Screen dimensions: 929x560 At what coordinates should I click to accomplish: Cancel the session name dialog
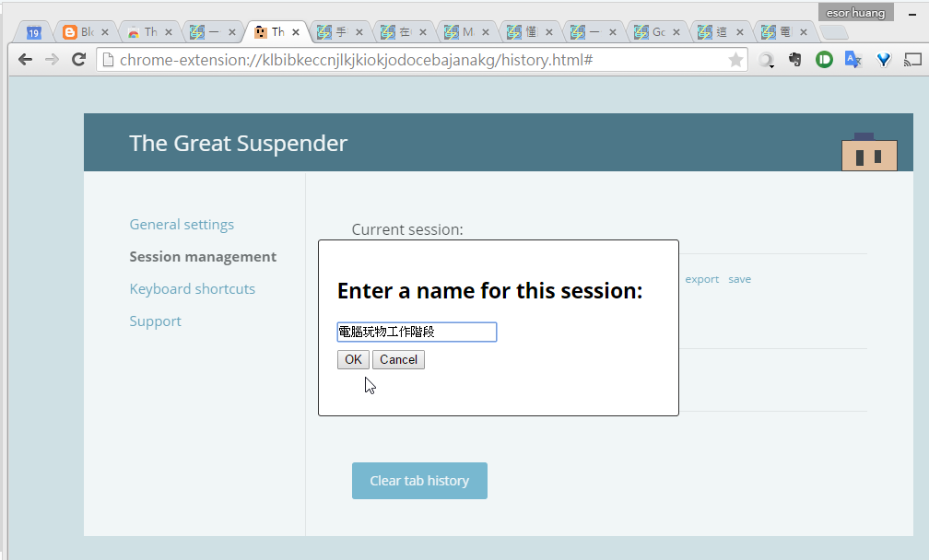pyautogui.click(x=398, y=359)
